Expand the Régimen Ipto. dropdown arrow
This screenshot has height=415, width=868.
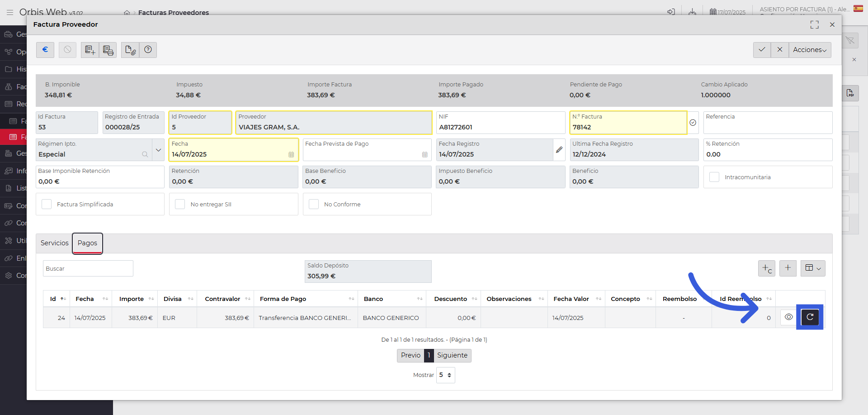pyautogui.click(x=158, y=150)
